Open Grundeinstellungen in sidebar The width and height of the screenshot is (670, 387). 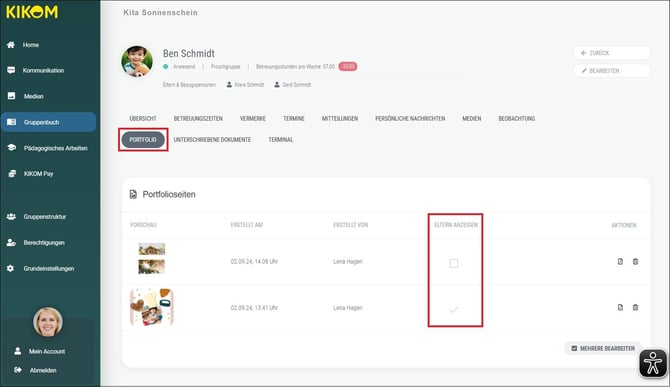[49, 269]
